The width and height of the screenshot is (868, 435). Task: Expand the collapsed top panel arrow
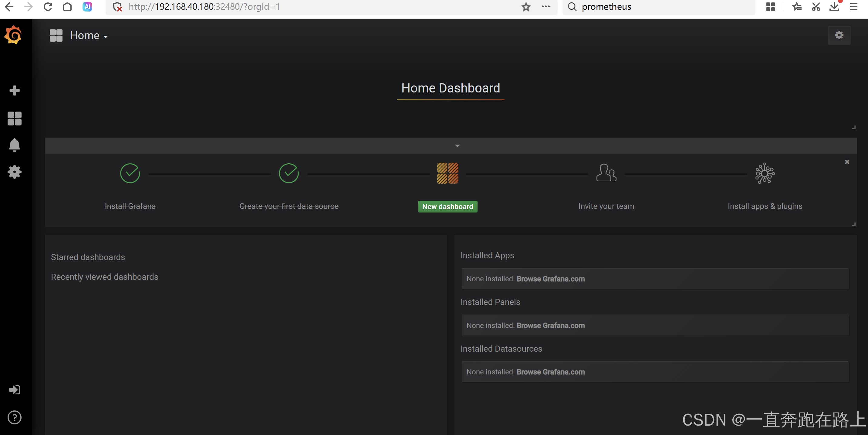pos(457,146)
